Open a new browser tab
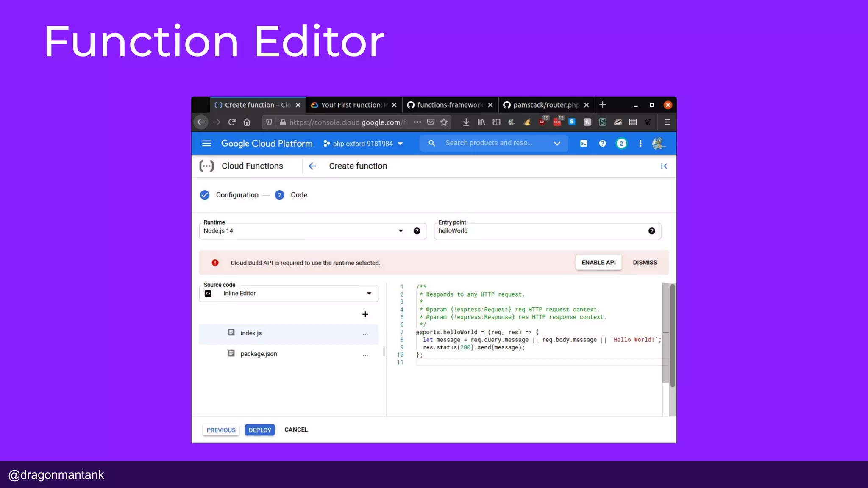 pyautogui.click(x=602, y=105)
